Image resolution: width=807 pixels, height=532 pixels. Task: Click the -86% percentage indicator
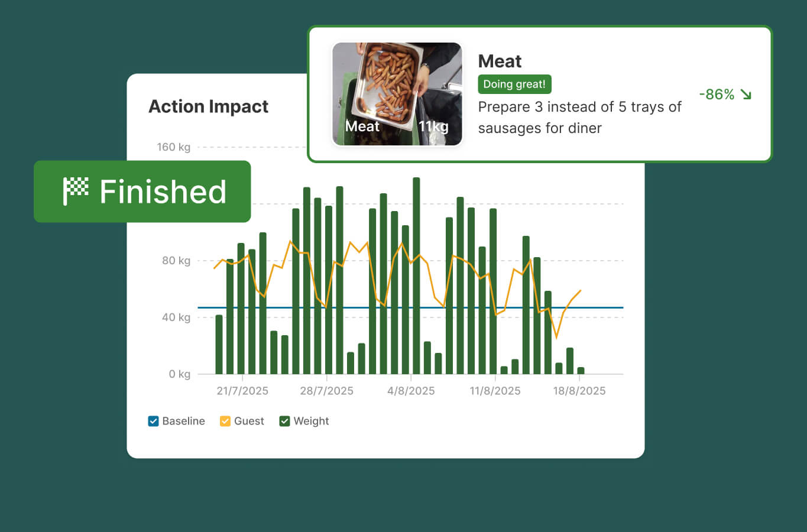(x=716, y=94)
